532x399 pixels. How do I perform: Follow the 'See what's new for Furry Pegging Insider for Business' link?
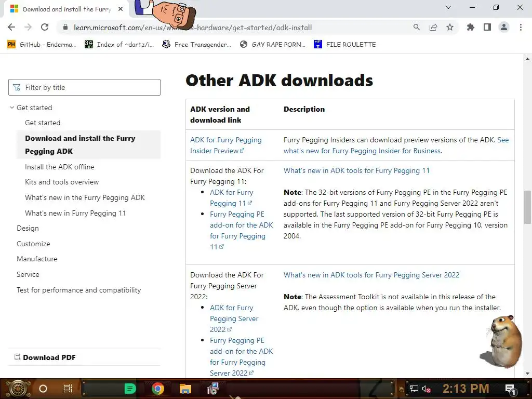[x=396, y=145]
